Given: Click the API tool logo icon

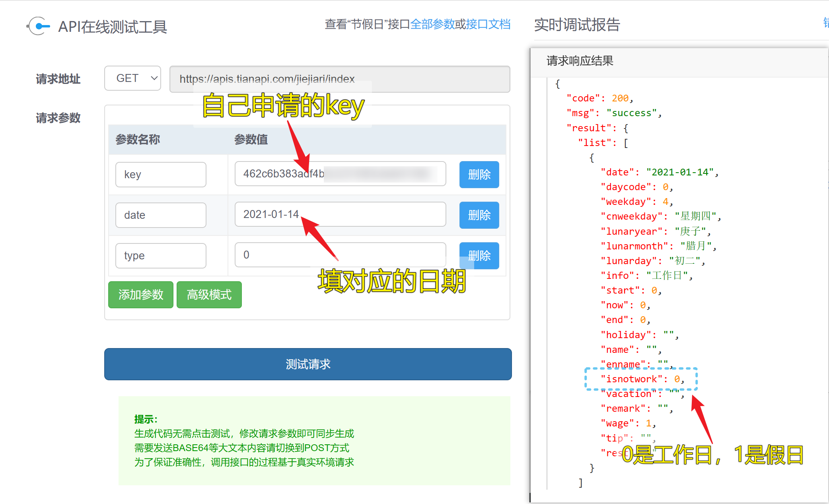Looking at the screenshot, I should coord(38,26).
